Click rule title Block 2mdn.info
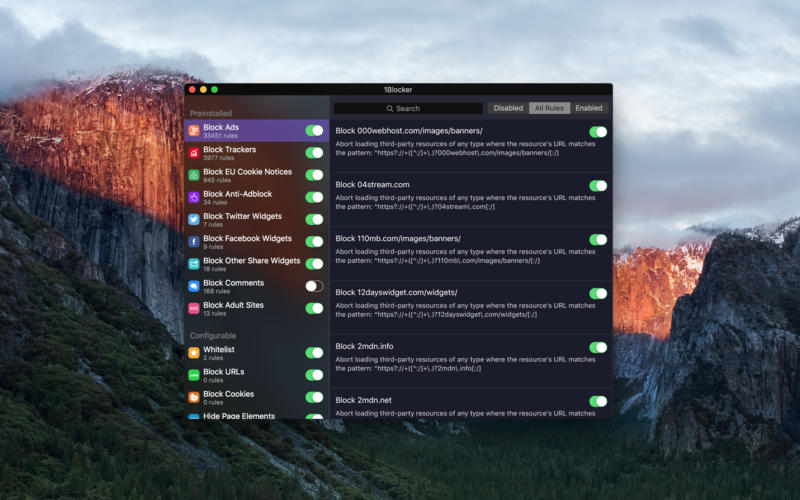The image size is (800, 500). (x=364, y=346)
